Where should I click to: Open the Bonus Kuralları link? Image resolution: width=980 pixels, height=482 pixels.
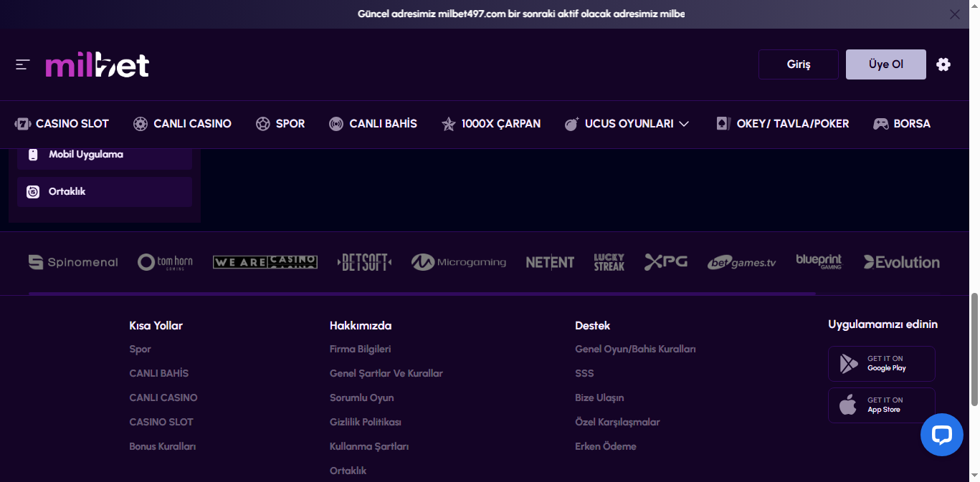pyautogui.click(x=163, y=447)
